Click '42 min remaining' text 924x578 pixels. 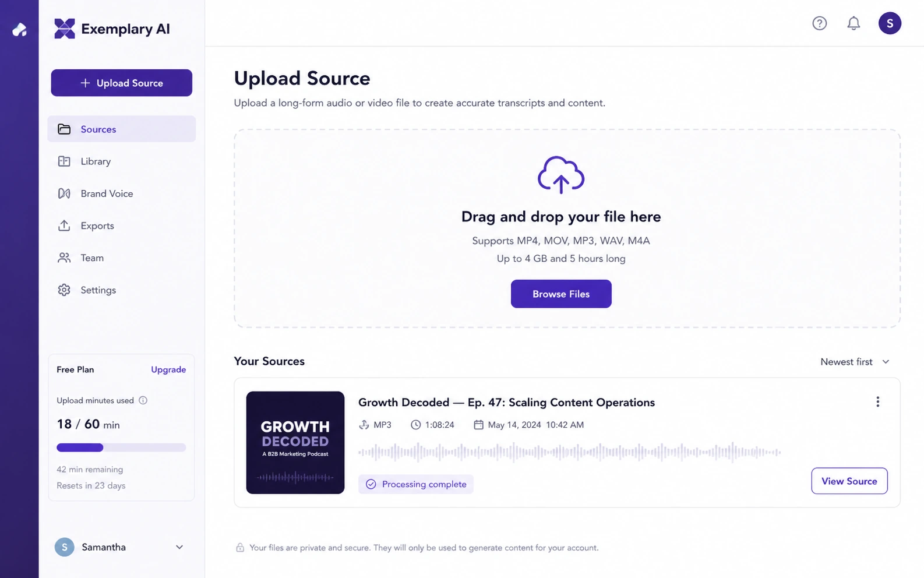tap(90, 469)
